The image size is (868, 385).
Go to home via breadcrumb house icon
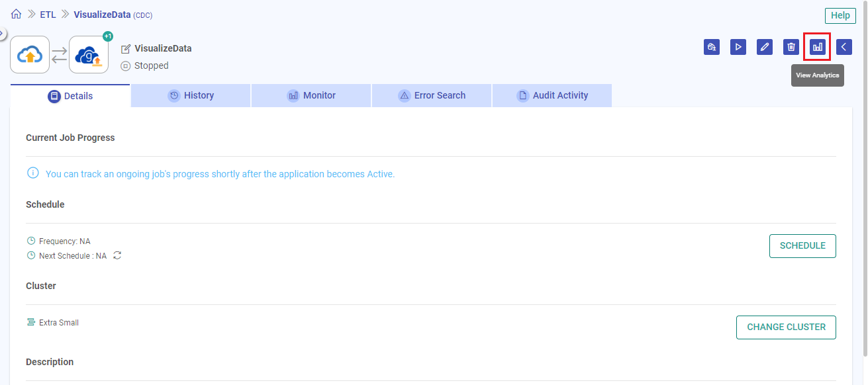coord(17,14)
